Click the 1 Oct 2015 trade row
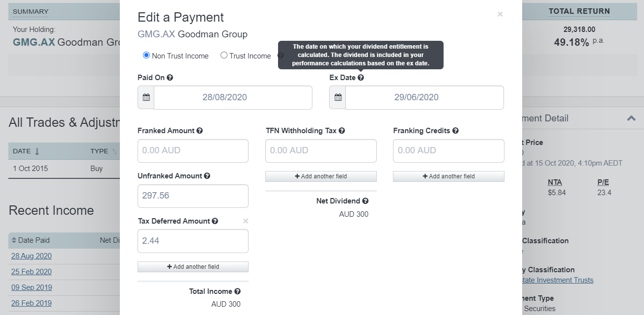Screen dimensions: 644x315 click(64, 169)
